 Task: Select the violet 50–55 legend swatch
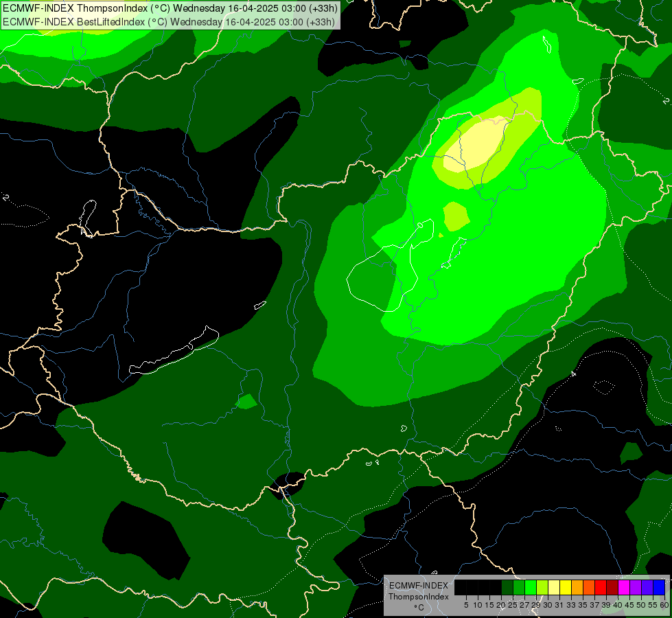click(x=647, y=587)
